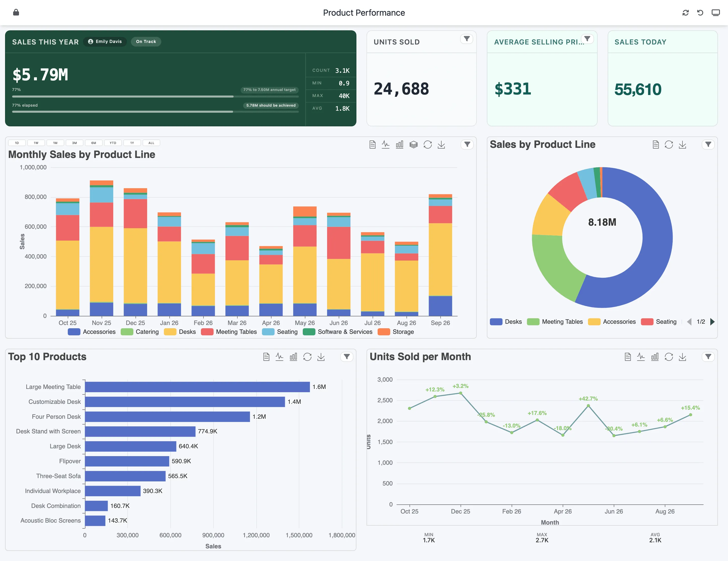Click the 77% elapsed progress bar
The height and width of the screenshot is (561, 728).
coord(155,112)
